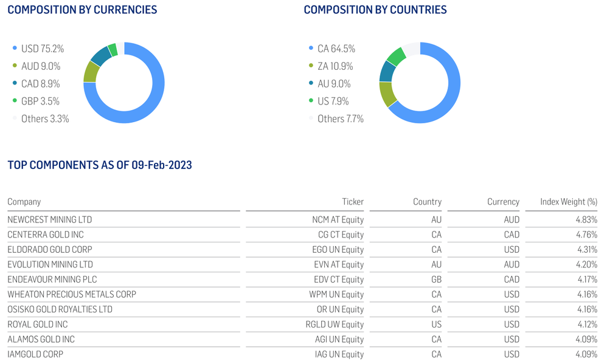Click the Company column header
Screen dimensions: 607x364
24,202
